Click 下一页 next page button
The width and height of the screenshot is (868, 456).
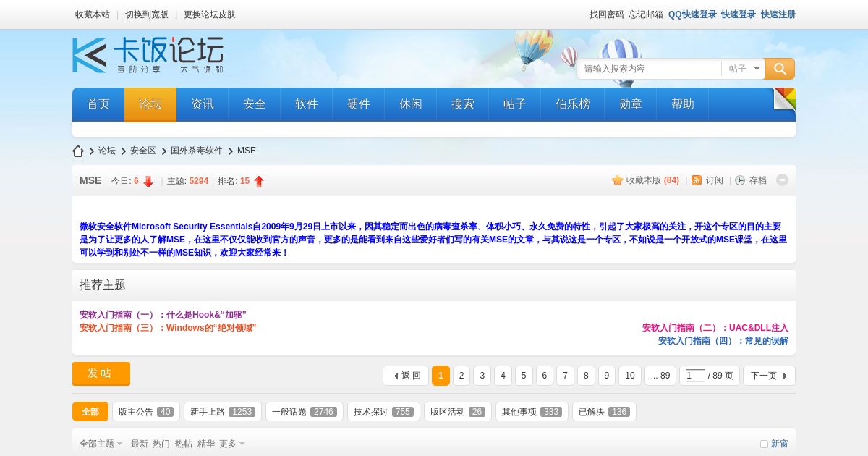pos(769,376)
